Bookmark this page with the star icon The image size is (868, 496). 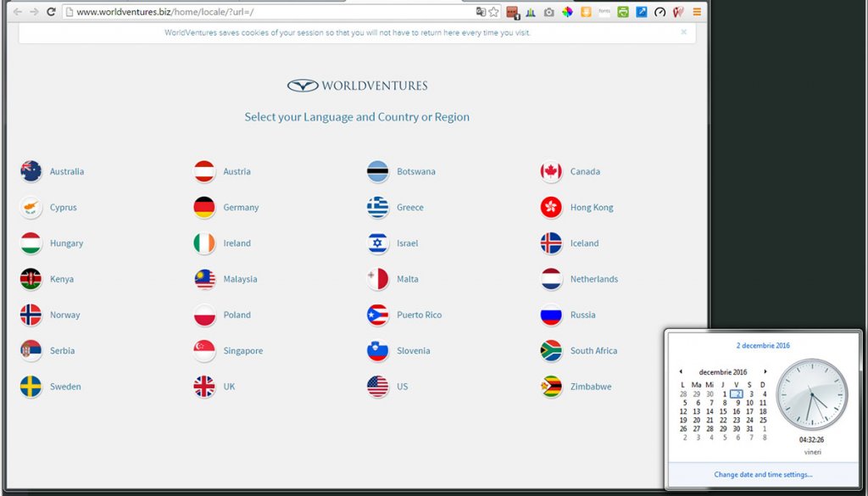click(x=494, y=12)
